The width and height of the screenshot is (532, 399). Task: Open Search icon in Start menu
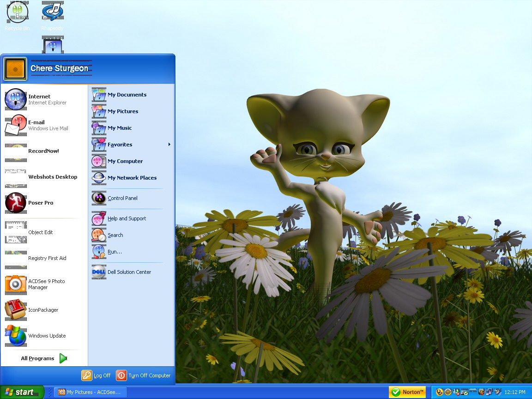(99, 235)
